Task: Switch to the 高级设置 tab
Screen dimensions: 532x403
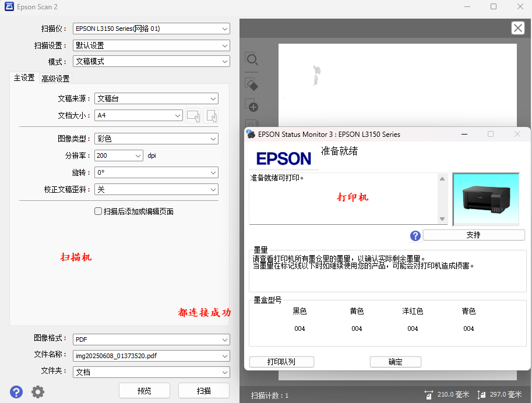Action: coord(55,79)
